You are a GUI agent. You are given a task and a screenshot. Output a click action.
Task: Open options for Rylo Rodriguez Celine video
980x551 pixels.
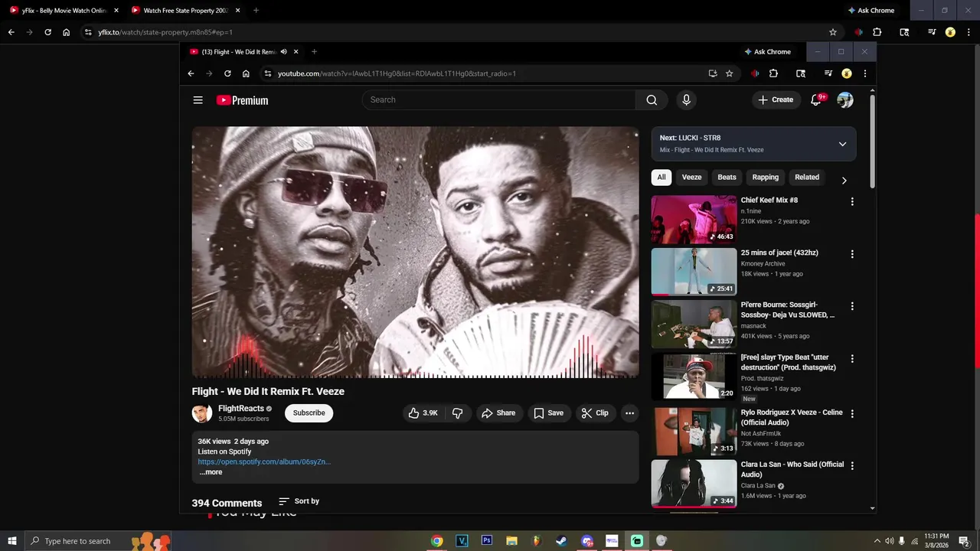pyautogui.click(x=852, y=413)
